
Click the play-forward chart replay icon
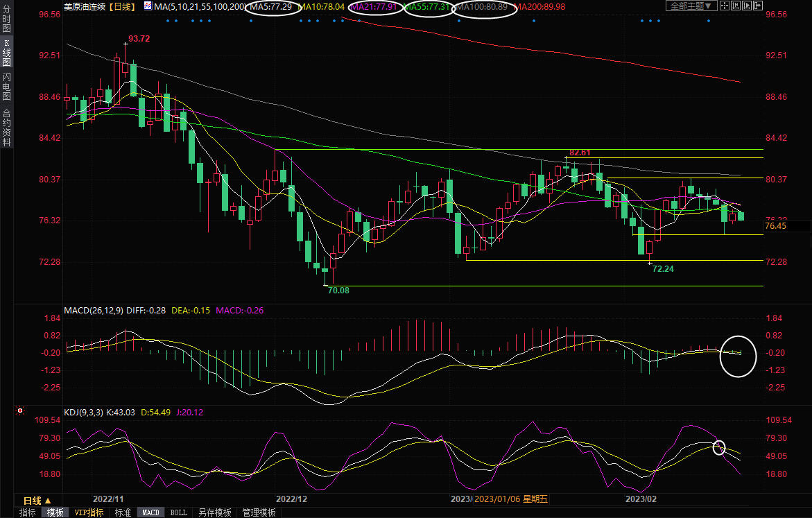[x=747, y=6]
